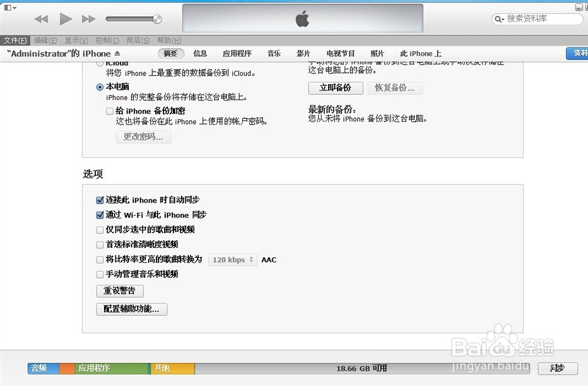588x386 pixels.
Task: Open the 帮助(H) menu
Action: tap(169, 41)
